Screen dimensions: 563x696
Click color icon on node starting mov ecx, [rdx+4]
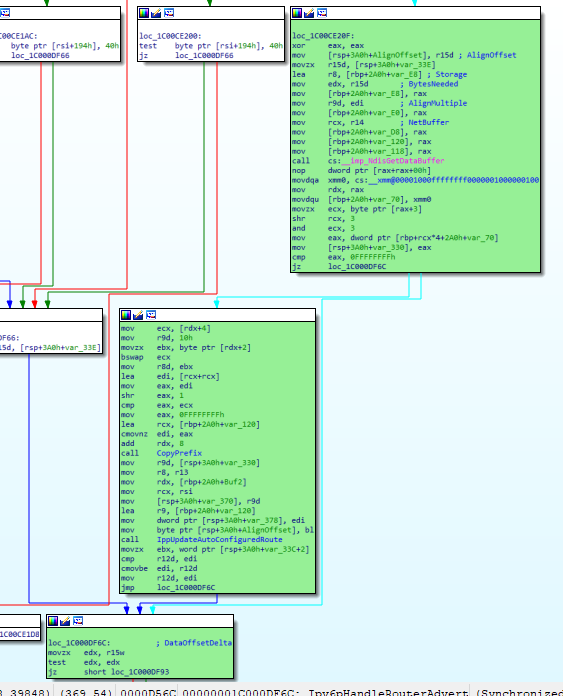pyautogui.click(x=126, y=315)
